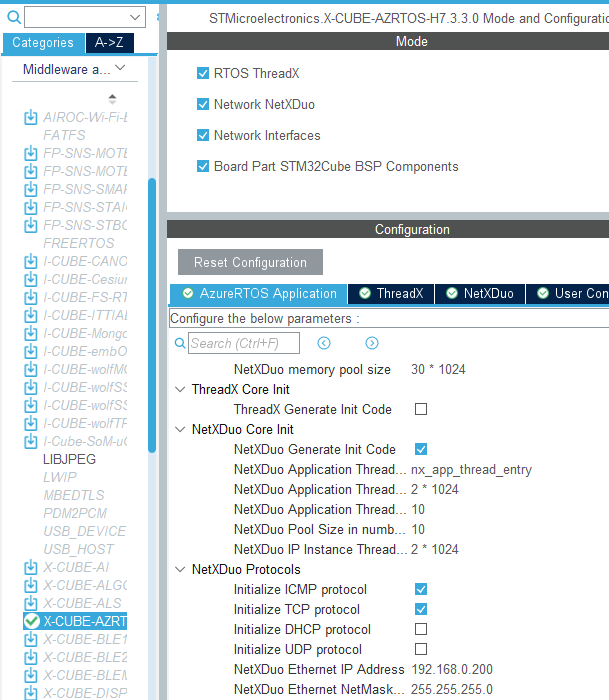Click download icon beside X-CUBE-ALS
Image resolution: width=609 pixels, height=700 pixels.
tap(30, 603)
